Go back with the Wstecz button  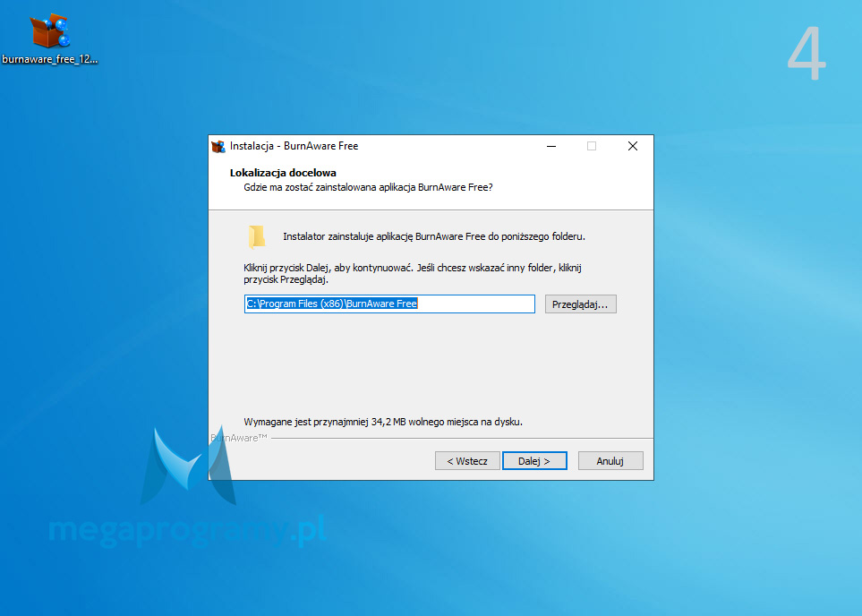pyautogui.click(x=467, y=461)
